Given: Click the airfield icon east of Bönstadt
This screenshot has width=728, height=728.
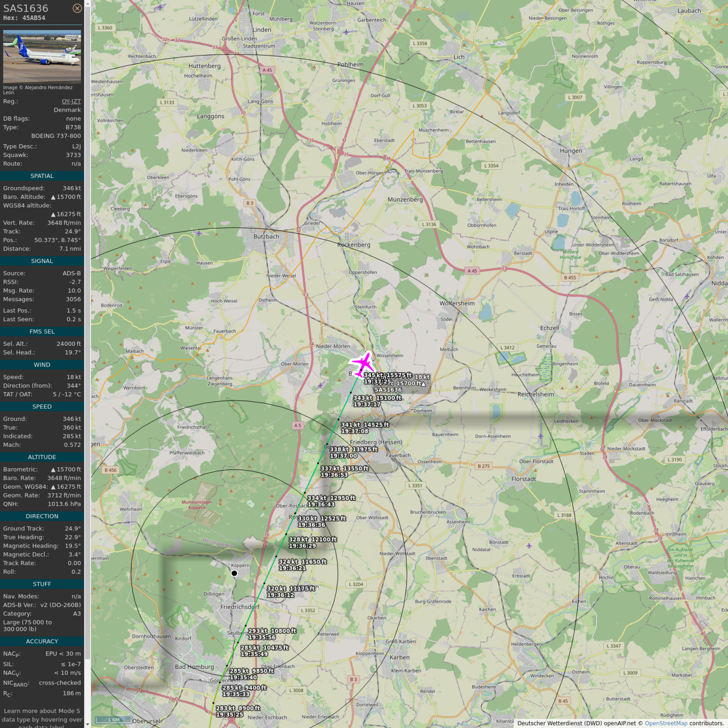Looking at the screenshot, I should click(529, 545).
